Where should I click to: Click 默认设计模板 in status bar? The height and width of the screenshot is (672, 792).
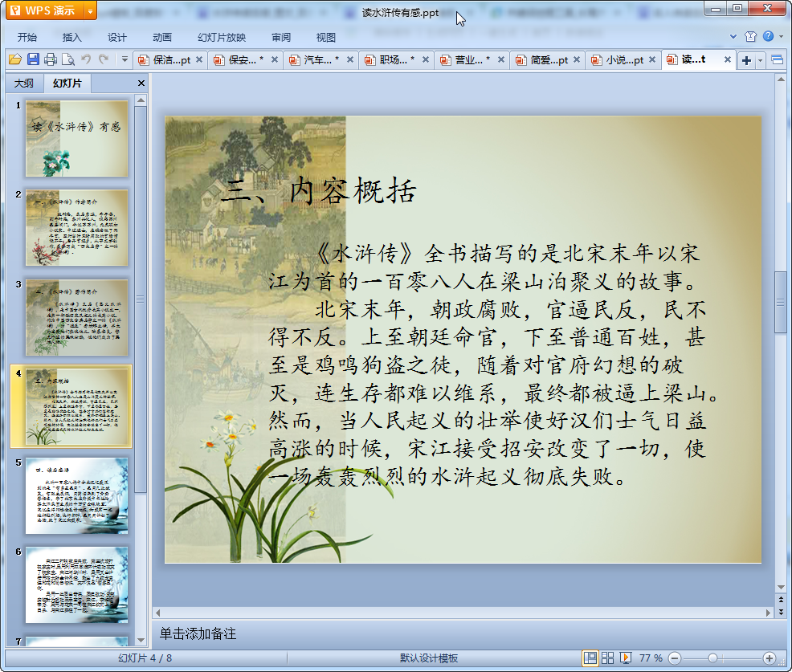429,658
